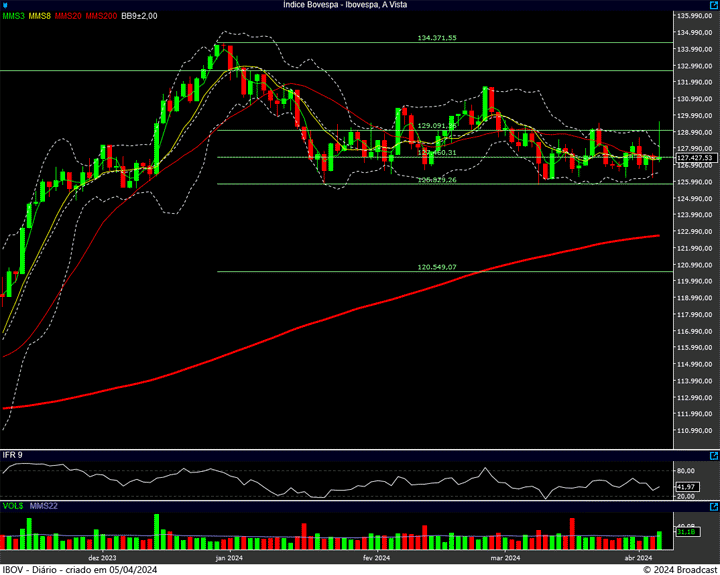Click the 126.829,26 support level label
This screenshot has width=720, height=575.
(x=436, y=180)
